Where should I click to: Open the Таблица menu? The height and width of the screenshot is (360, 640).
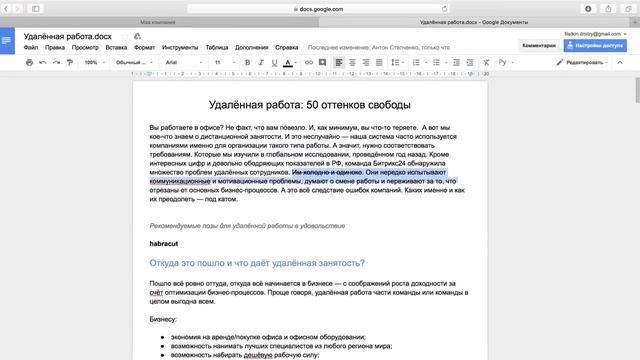(216, 47)
